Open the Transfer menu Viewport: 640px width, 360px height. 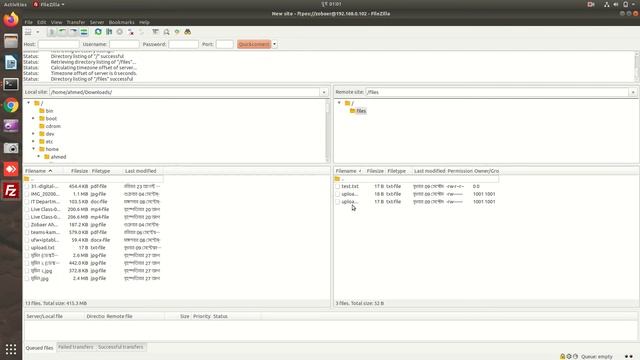76,22
